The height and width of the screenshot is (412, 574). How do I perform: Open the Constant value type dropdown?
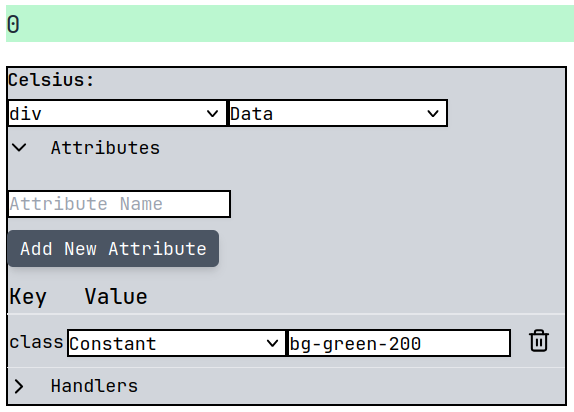click(x=176, y=343)
